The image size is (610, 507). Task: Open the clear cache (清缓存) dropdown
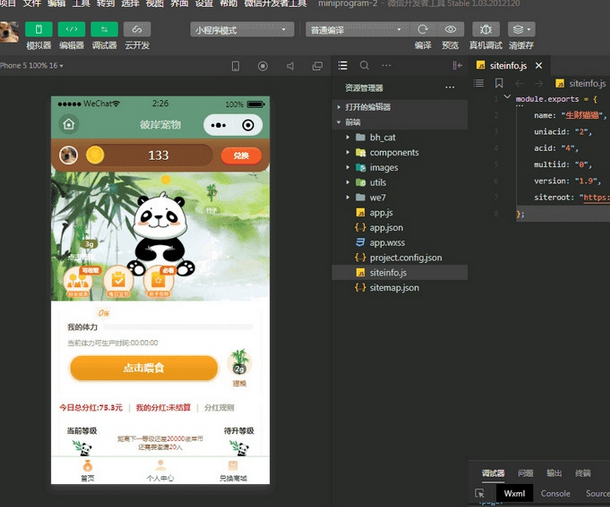(521, 30)
